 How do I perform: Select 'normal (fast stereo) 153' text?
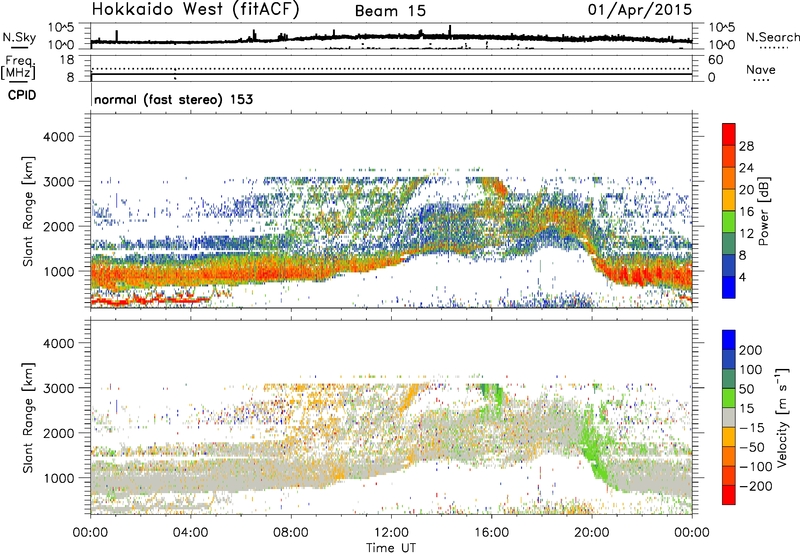tap(173, 99)
